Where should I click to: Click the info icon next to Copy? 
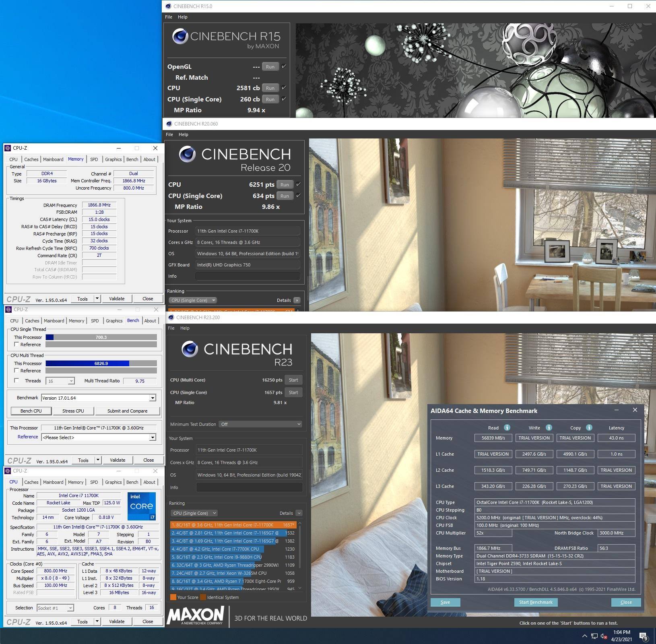click(x=589, y=427)
